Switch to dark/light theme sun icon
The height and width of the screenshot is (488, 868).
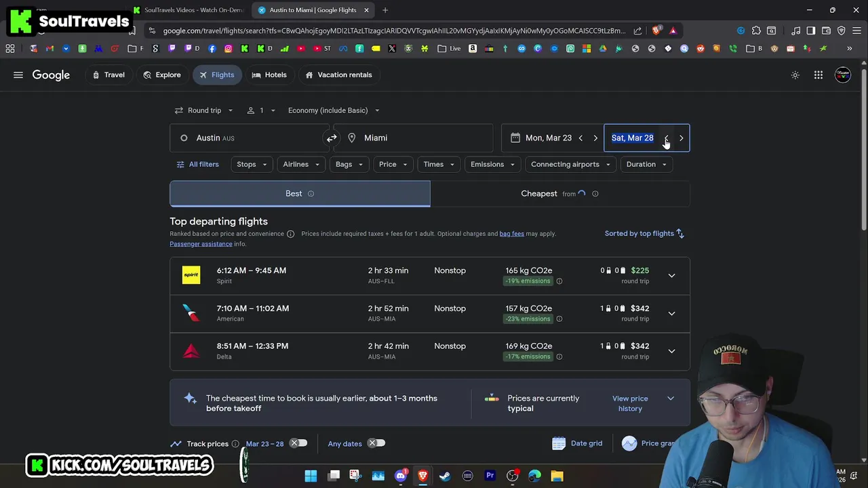(x=795, y=75)
